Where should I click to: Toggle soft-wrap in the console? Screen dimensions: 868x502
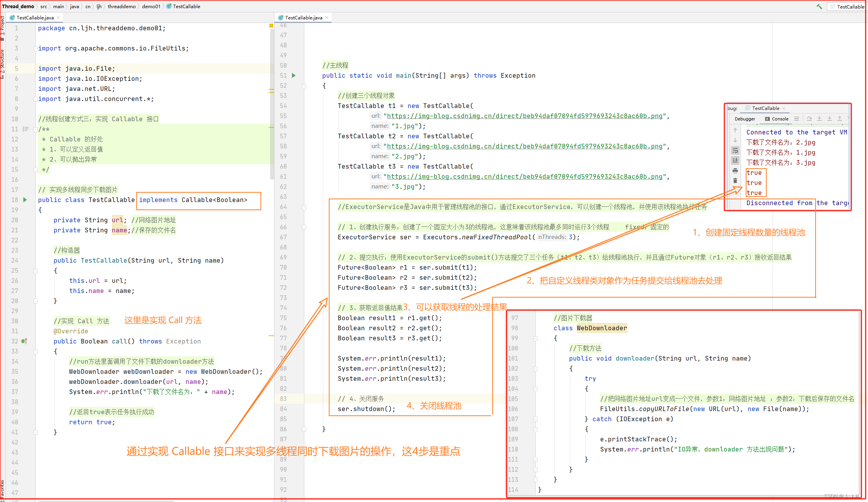(735, 150)
